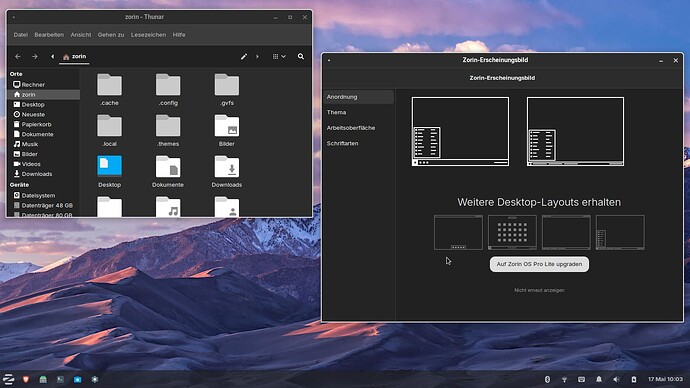Select the .themes folder icon

pyautogui.click(x=168, y=126)
